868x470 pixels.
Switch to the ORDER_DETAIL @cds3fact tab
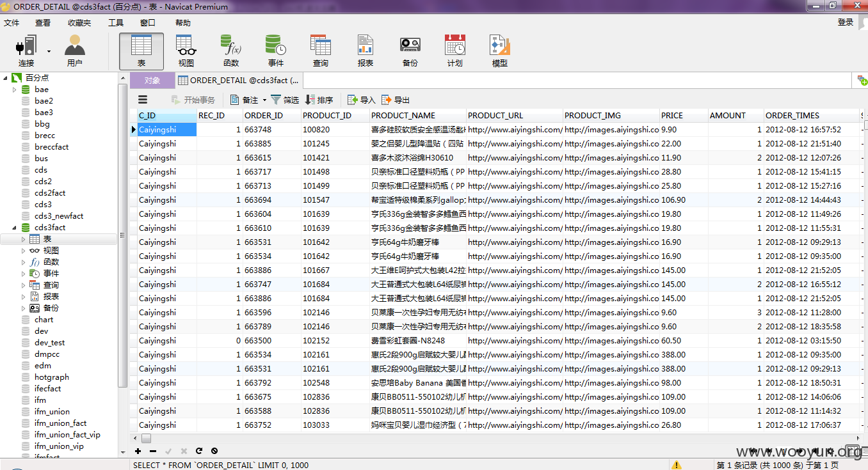pos(239,81)
